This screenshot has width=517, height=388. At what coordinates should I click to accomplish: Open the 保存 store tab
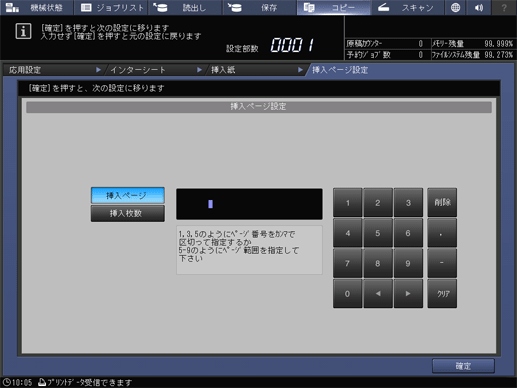click(260, 7)
